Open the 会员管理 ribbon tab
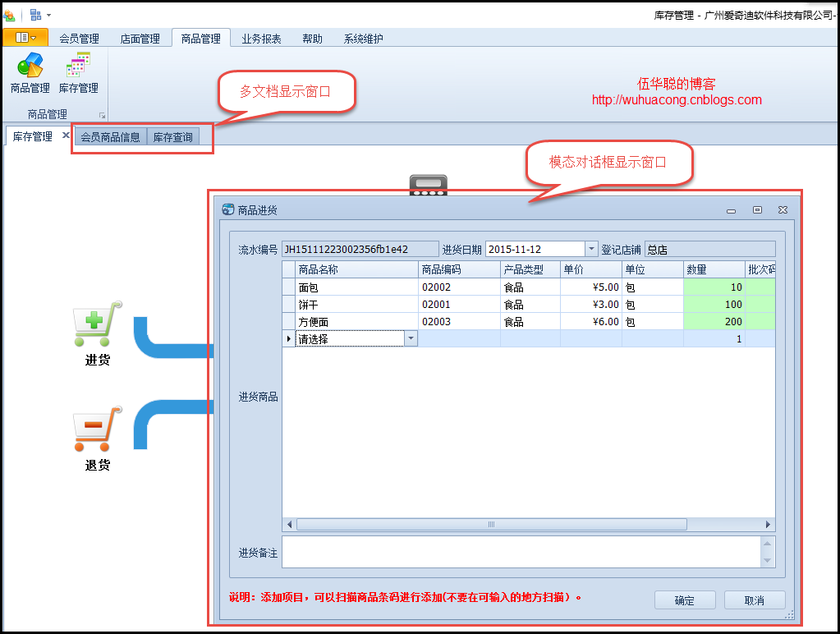The height and width of the screenshot is (634, 840). tap(79, 39)
